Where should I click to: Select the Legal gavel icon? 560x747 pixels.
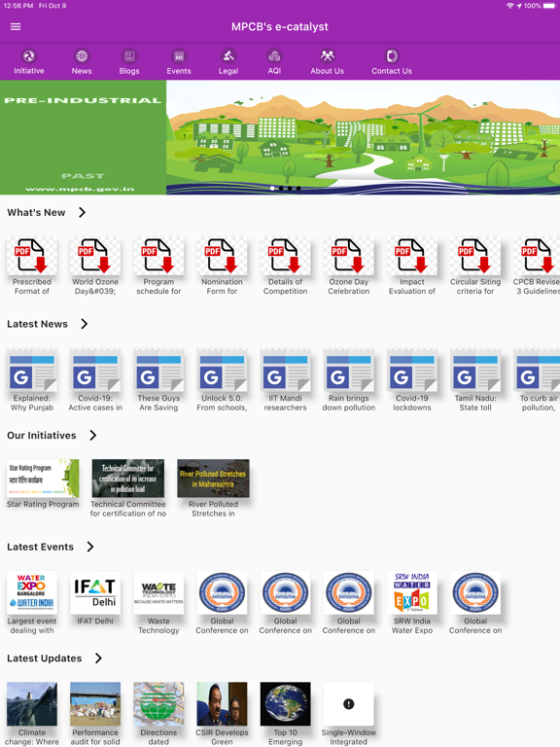pos(228,56)
